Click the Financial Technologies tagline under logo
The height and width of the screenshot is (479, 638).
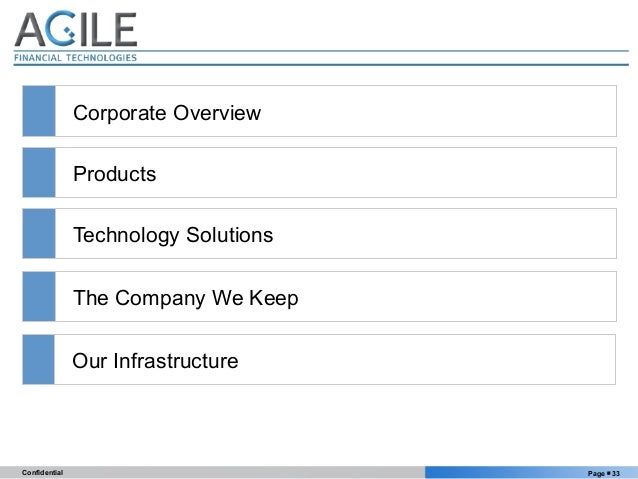(75, 57)
